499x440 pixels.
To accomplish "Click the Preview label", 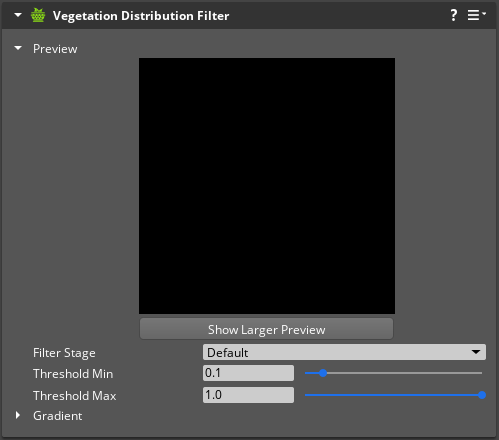I will click(x=55, y=49).
